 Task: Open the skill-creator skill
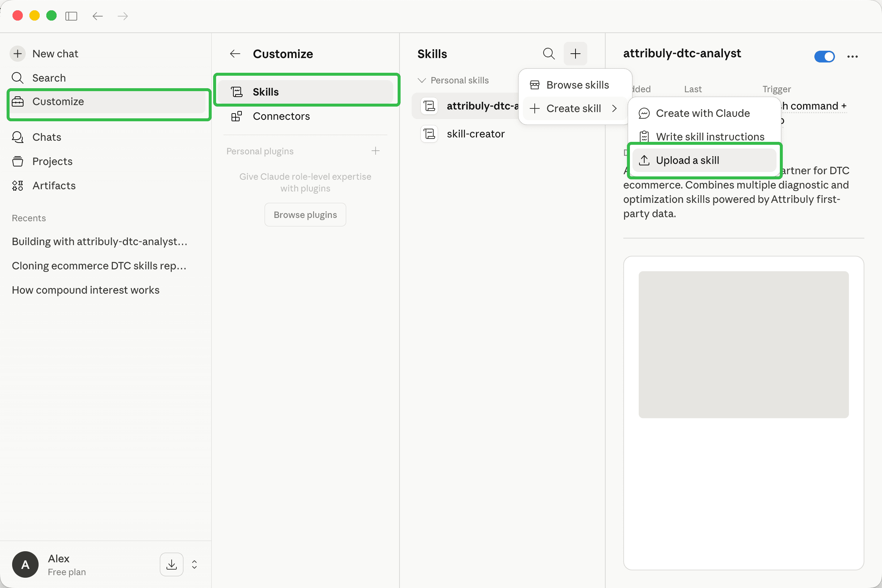(x=476, y=133)
